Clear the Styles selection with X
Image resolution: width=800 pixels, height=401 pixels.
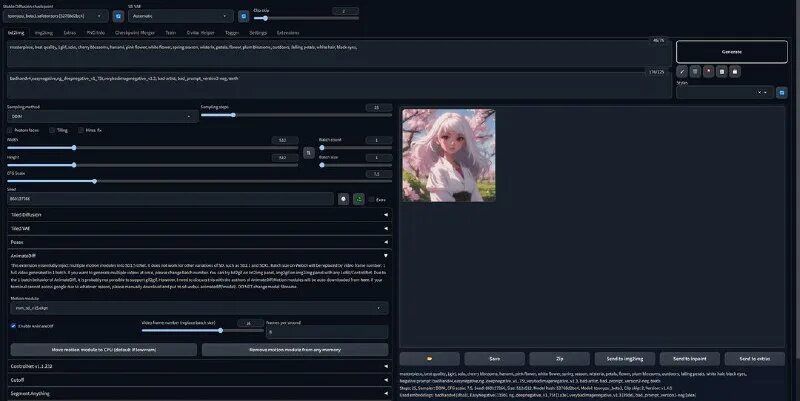759,92
